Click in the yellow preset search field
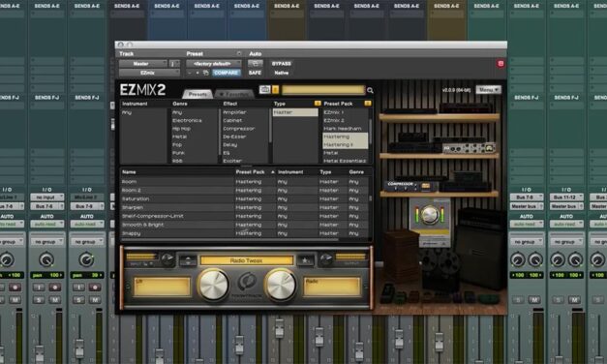Image resolution: width=607 pixels, height=364 pixels. pyautogui.click(x=322, y=90)
